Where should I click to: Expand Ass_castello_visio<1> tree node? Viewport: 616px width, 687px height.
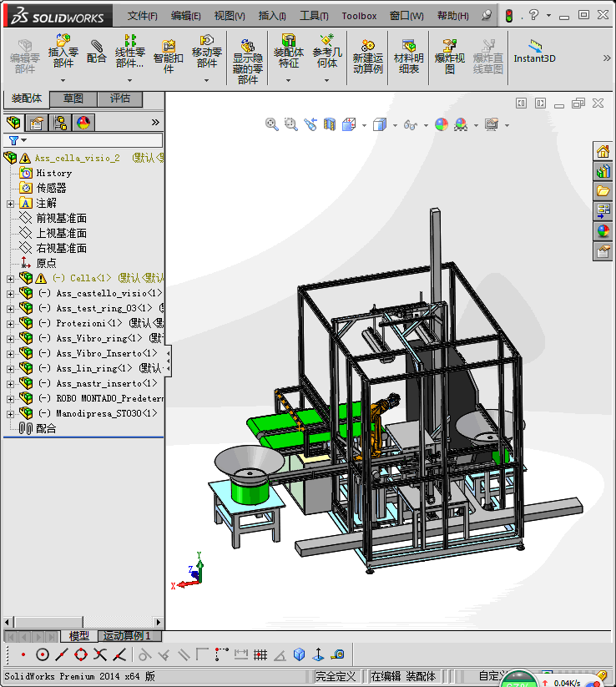pos(10,294)
